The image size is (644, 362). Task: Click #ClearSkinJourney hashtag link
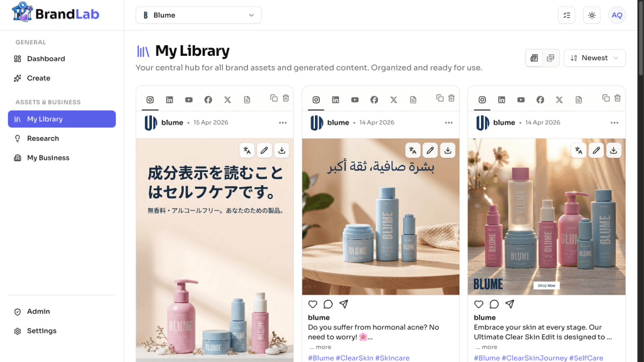(534, 358)
